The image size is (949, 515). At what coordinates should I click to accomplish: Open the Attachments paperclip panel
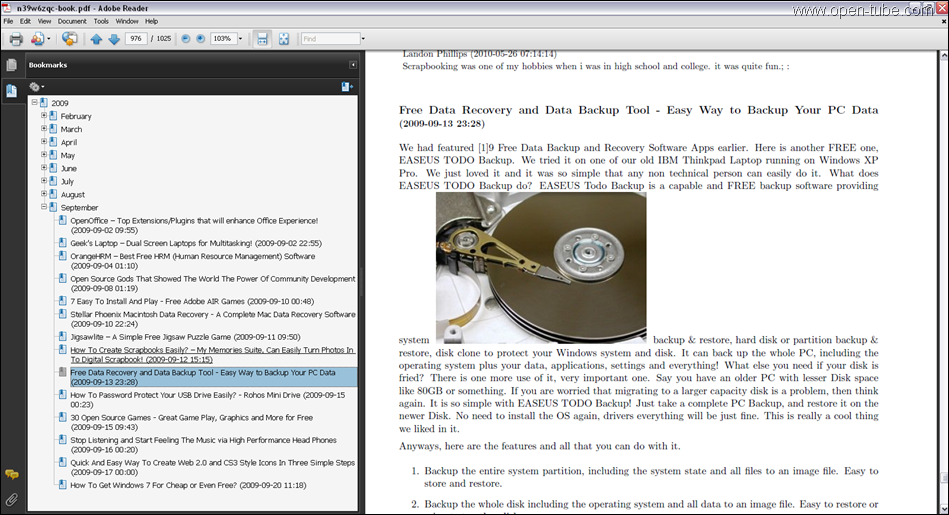point(12,498)
